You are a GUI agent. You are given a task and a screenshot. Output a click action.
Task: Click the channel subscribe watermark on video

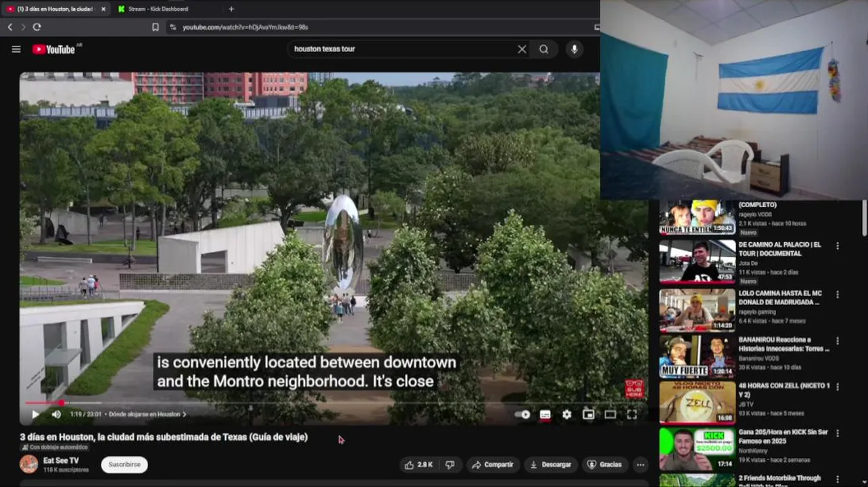[x=634, y=389]
